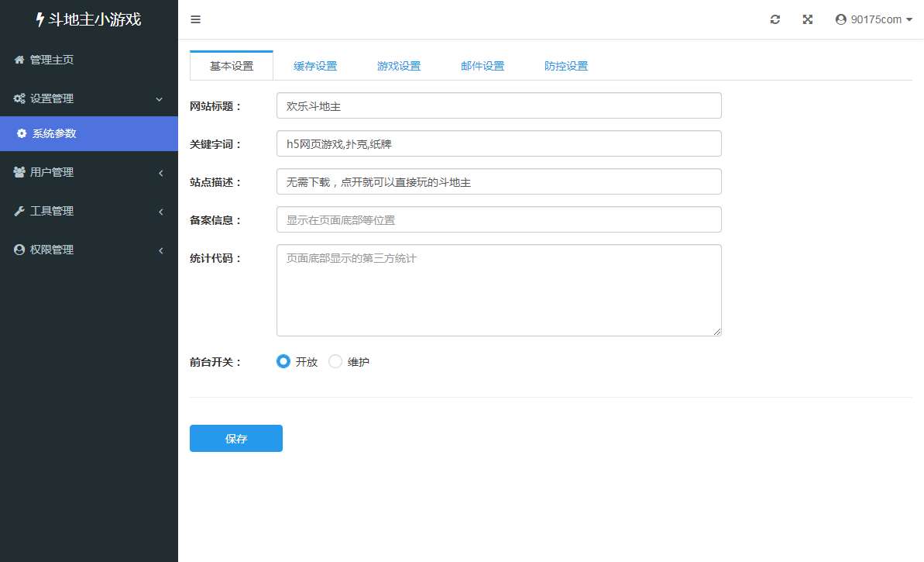924x562 pixels.
Task: Switch to the 游戏设置 tab
Action: [399, 66]
